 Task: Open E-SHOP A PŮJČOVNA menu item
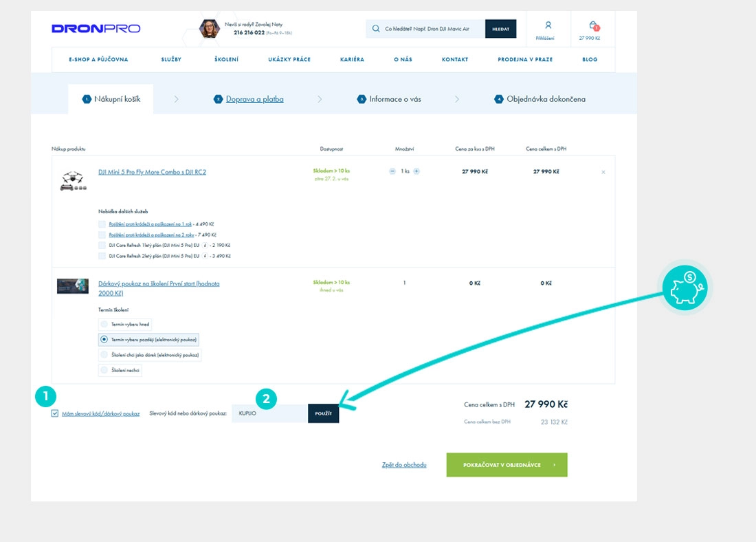point(98,60)
